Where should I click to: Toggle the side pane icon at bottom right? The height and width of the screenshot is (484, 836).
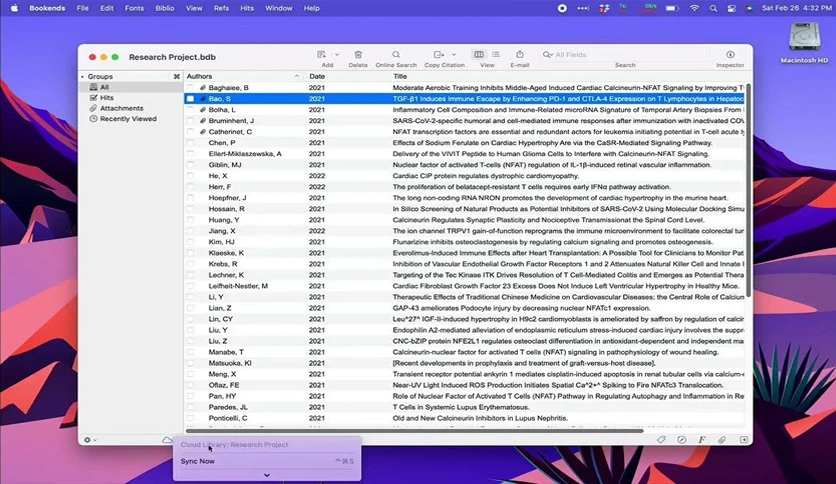click(744, 440)
